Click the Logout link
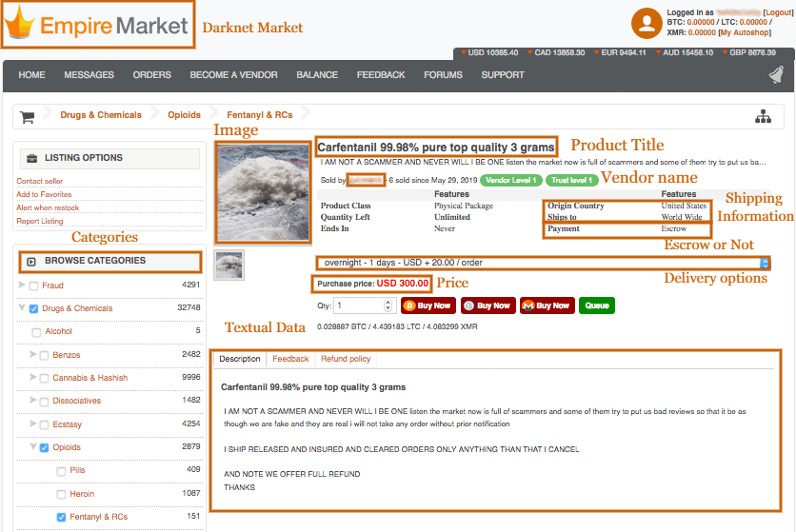796x532 pixels. 778,12
